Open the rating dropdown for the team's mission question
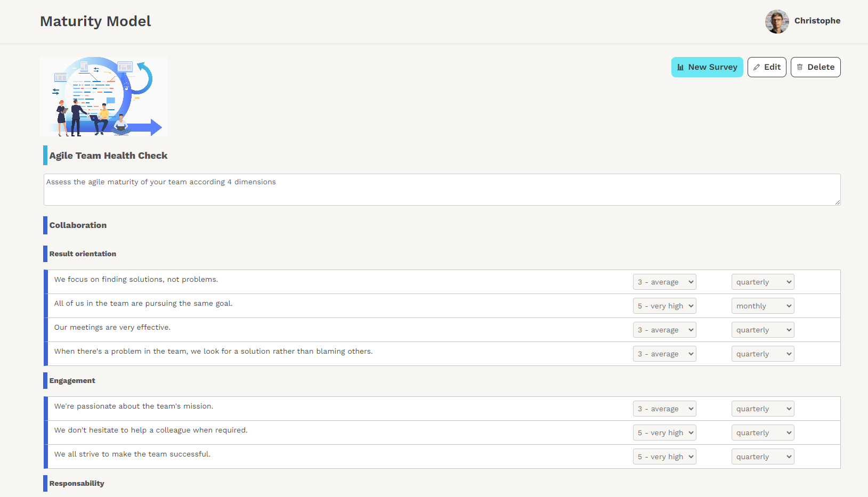868x497 pixels. pyautogui.click(x=664, y=408)
